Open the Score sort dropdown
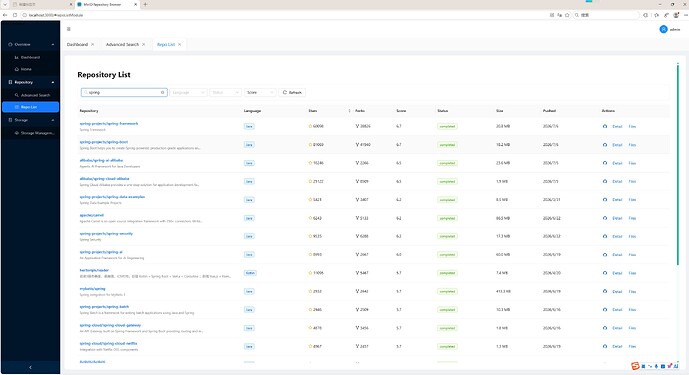Screen dimensions: 689x375 [x=260, y=92]
